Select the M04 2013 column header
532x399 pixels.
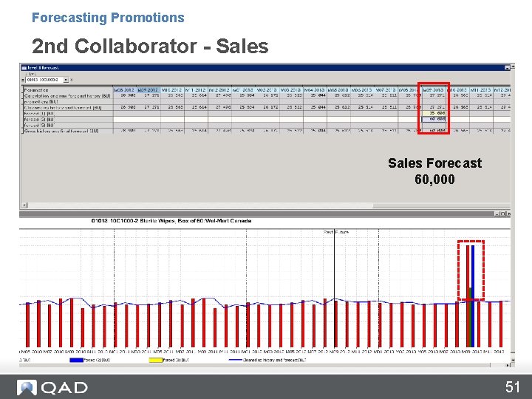(x=315, y=90)
